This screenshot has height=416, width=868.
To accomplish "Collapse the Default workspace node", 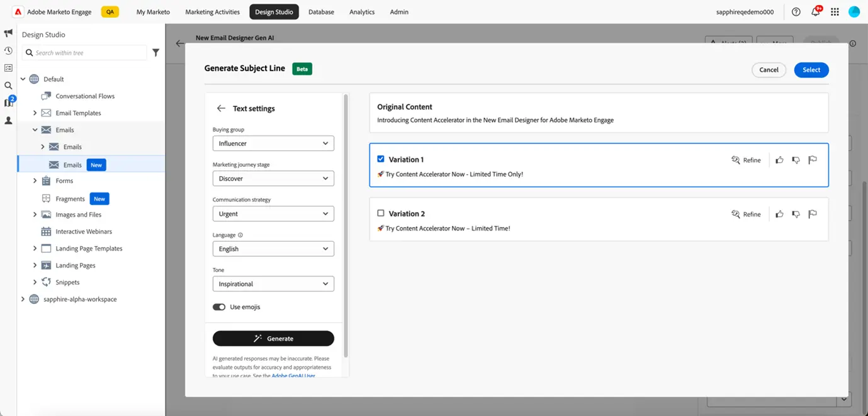I will [x=23, y=79].
